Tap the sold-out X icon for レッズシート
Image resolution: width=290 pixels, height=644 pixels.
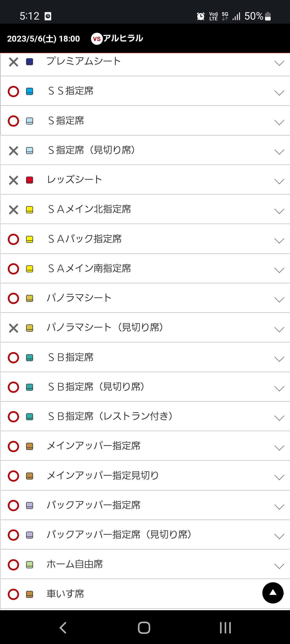(13, 180)
